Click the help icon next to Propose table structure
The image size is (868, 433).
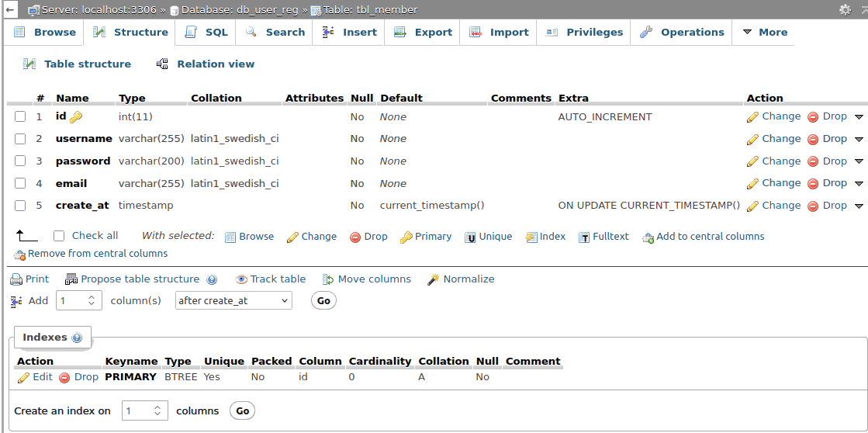pos(212,280)
